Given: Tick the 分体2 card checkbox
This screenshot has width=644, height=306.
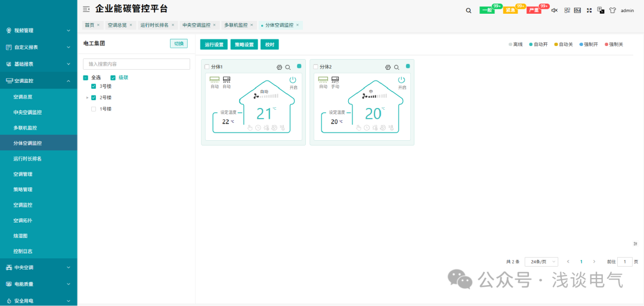Looking at the screenshot, I should coord(315,67).
